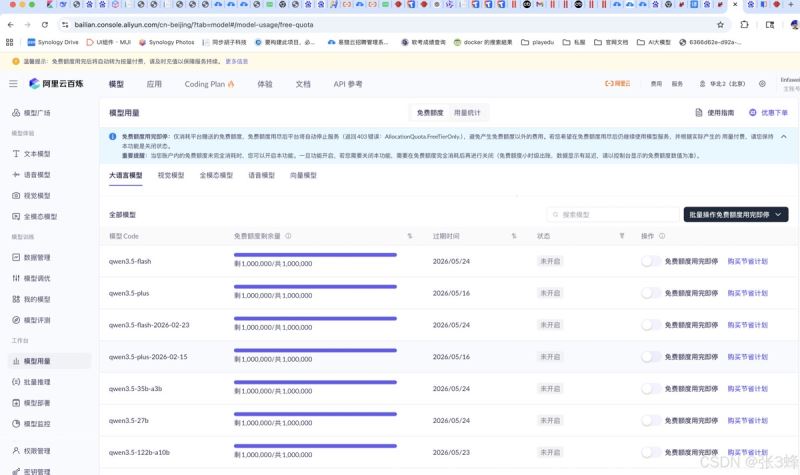This screenshot has width=800, height=475.
Task: Open 模型调优 in the sidebar
Action: point(31,278)
